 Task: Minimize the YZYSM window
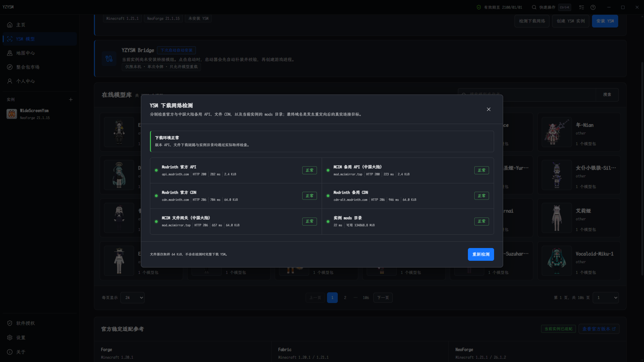pyautogui.click(x=609, y=7)
